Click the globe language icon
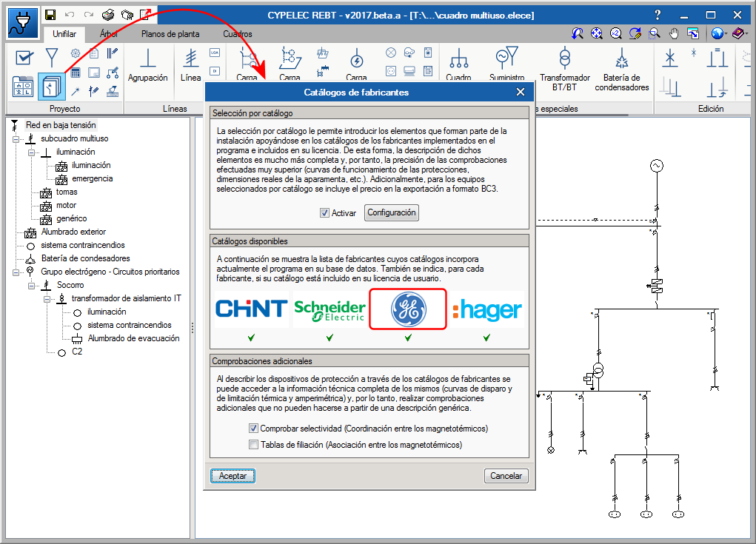756x544 pixels. [x=718, y=33]
